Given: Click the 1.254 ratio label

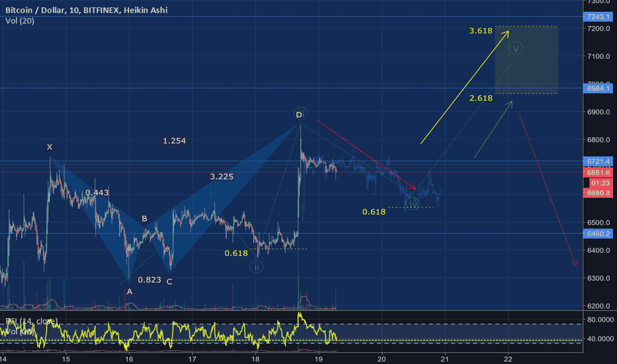Looking at the screenshot, I should (x=174, y=140).
